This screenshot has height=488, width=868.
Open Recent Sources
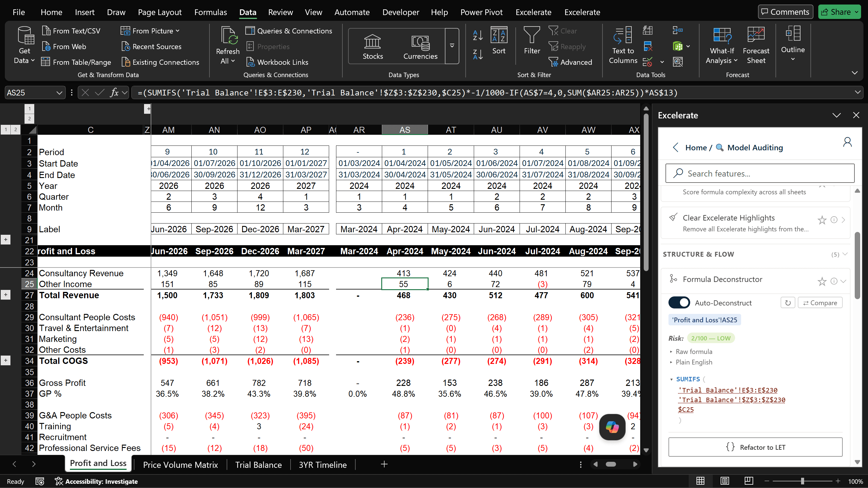(151, 46)
